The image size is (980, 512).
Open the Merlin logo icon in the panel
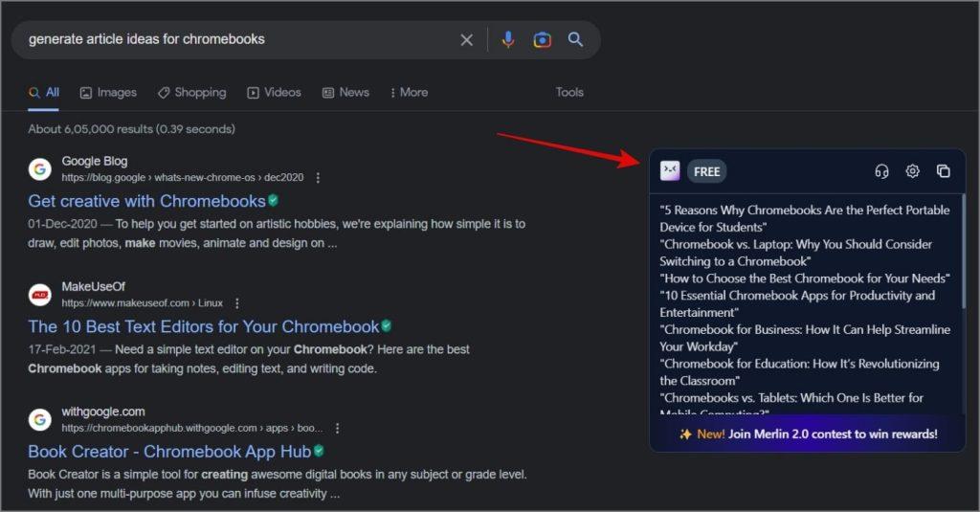click(x=670, y=170)
